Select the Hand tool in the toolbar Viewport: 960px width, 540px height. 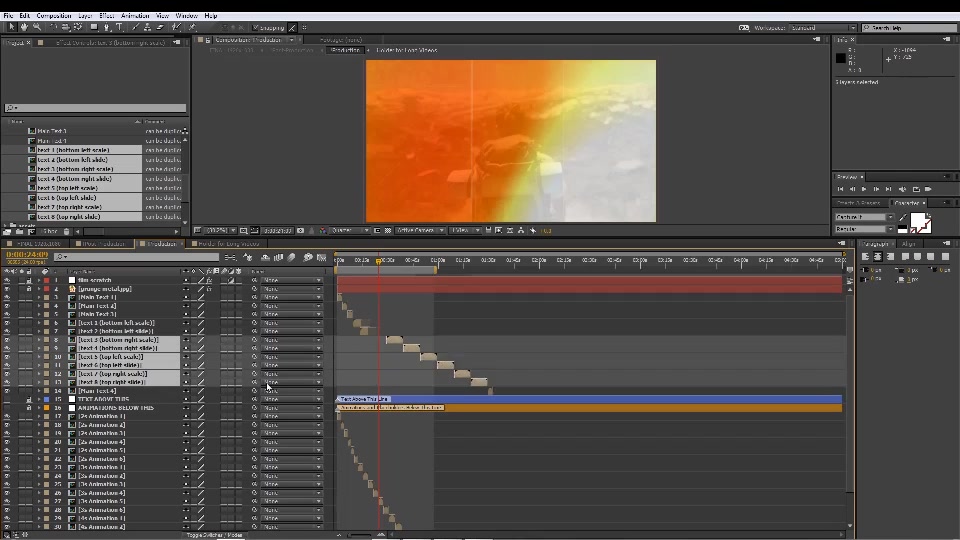(24, 28)
